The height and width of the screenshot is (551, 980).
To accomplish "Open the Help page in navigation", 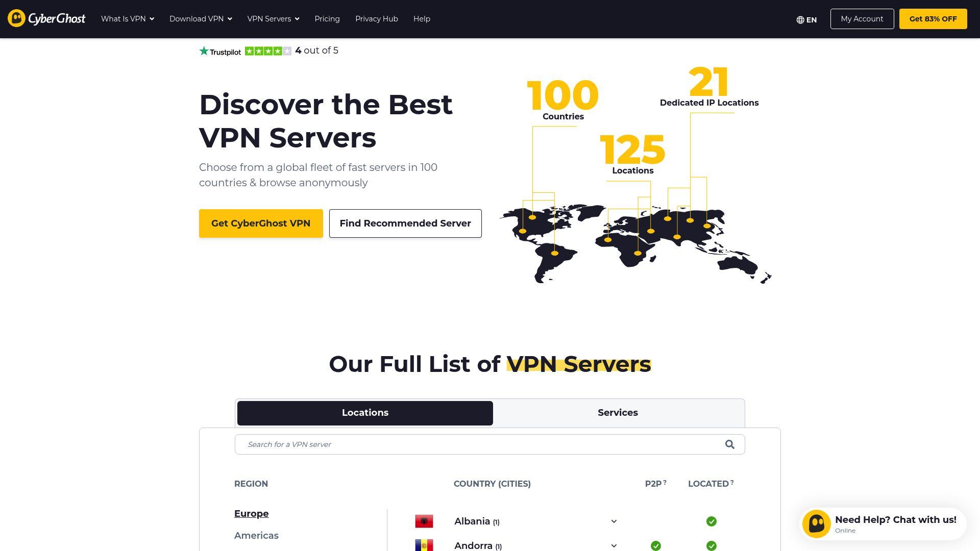I will [x=422, y=19].
